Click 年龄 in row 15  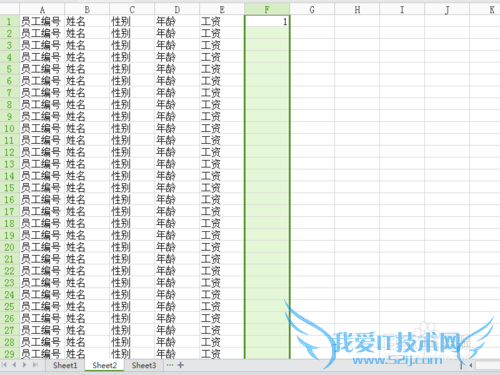pyautogui.click(x=166, y=188)
